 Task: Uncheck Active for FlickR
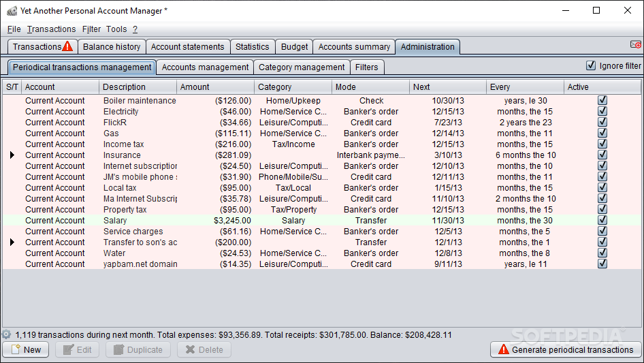tap(602, 122)
